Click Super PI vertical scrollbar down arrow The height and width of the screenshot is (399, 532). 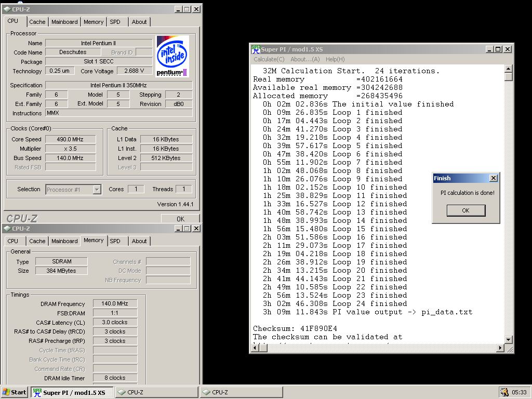point(508,339)
